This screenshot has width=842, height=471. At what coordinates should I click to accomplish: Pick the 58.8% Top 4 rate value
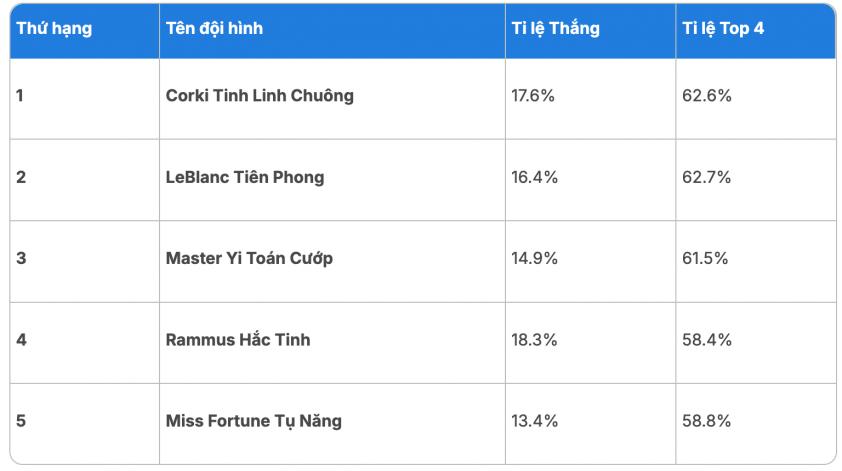point(705,420)
